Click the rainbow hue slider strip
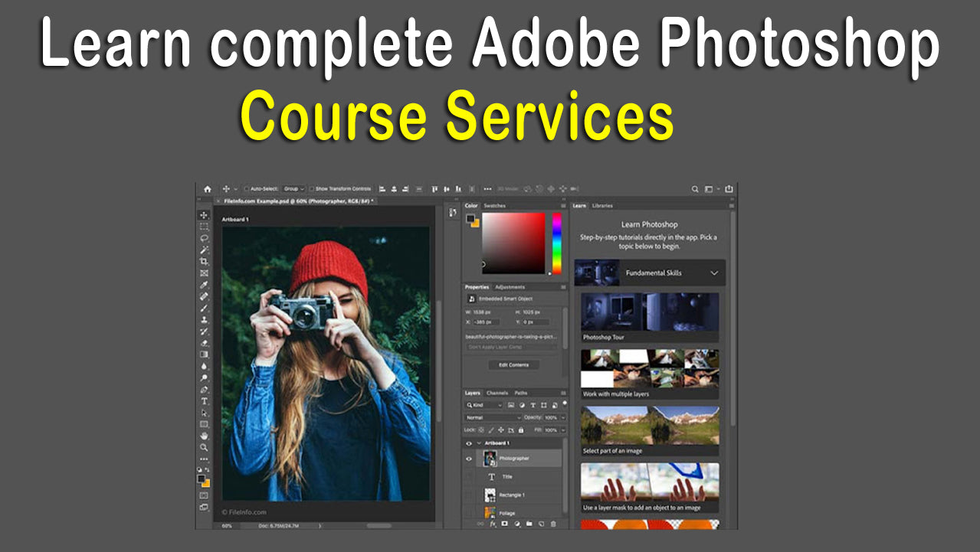 pyautogui.click(x=557, y=243)
